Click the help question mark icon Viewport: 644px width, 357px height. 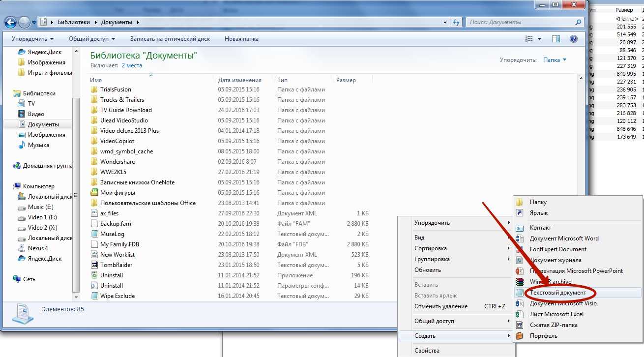click(573, 39)
